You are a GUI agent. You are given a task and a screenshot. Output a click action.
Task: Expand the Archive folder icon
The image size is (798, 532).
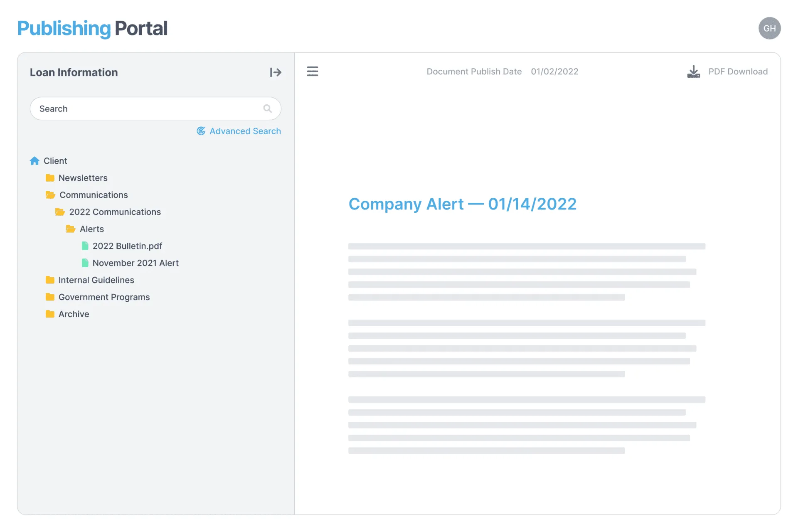pyautogui.click(x=50, y=314)
